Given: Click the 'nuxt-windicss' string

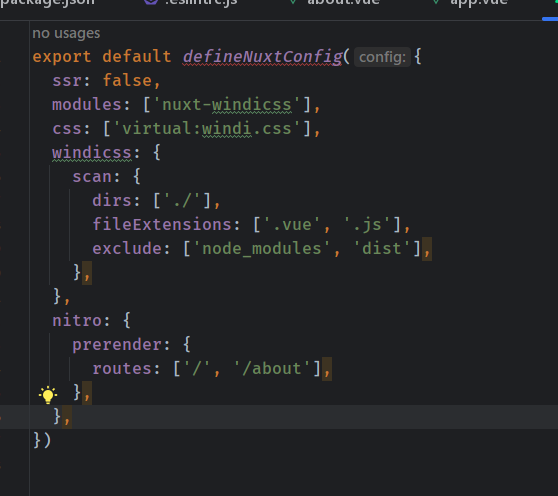Looking at the screenshot, I should coord(227,105).
